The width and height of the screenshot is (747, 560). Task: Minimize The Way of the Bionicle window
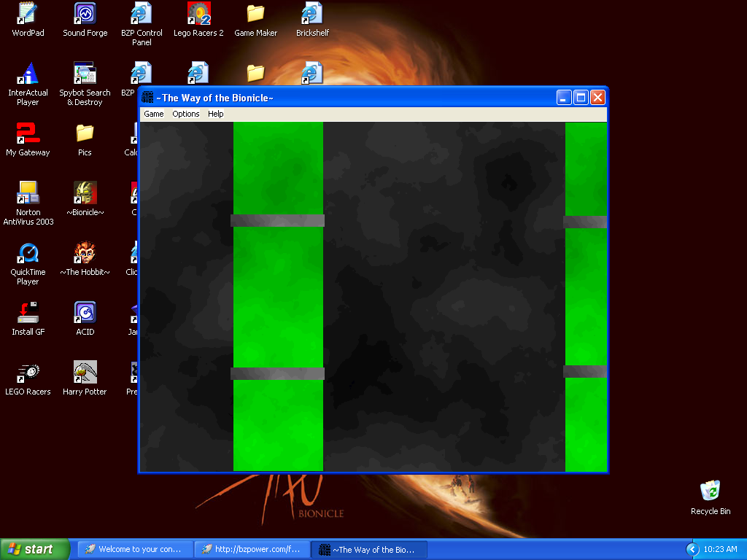point(564,98)
